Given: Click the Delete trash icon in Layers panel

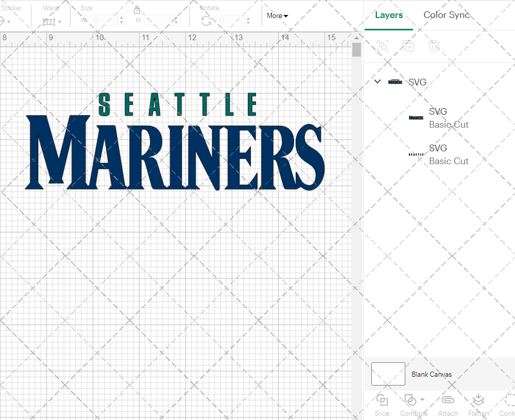Looking at the screenshot, I should coord(435,46).
